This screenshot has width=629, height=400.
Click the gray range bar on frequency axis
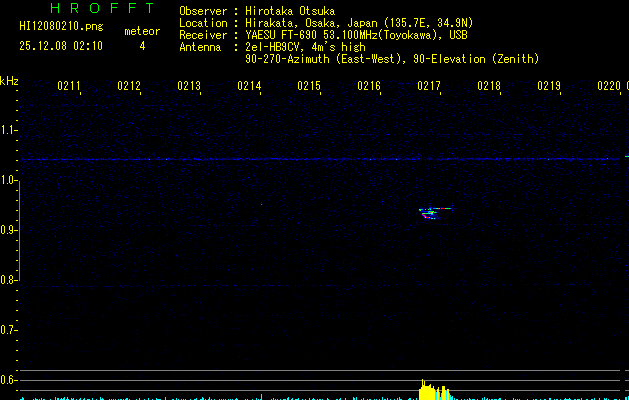point(19,230)
